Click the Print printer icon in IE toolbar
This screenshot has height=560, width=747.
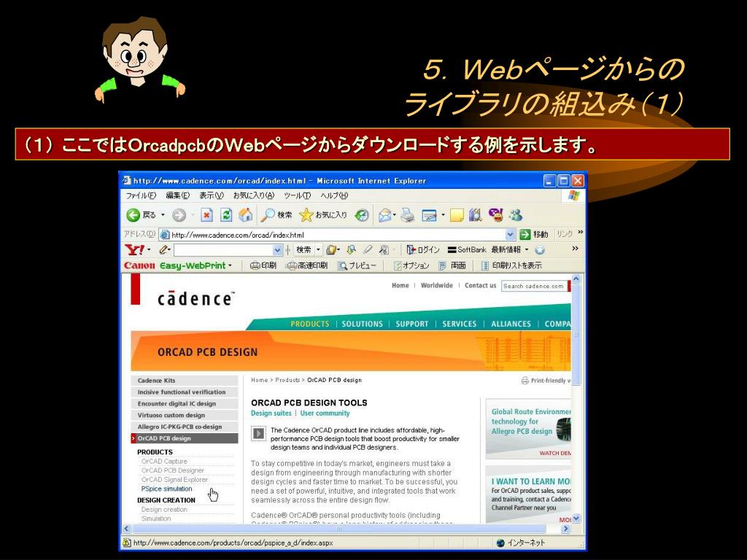407,216
